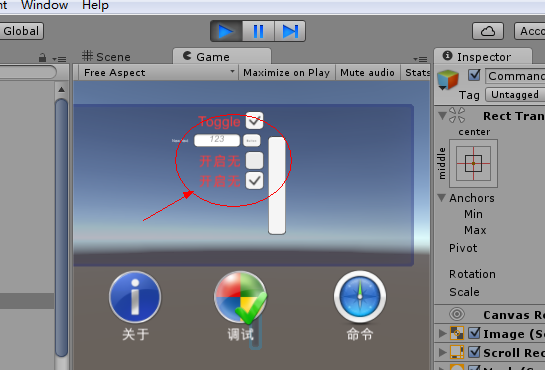Image resolution: width=545 pixels, height=370 pixels.
Task: Click the Rect Transform component icon
Action: [x=457, y=115]
